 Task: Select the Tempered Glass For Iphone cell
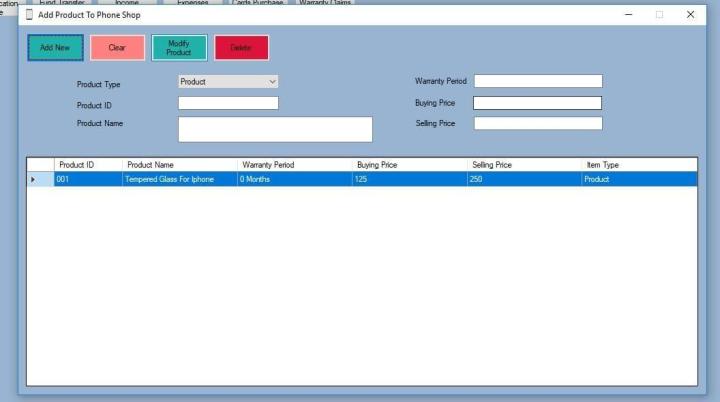pos(179,180)
